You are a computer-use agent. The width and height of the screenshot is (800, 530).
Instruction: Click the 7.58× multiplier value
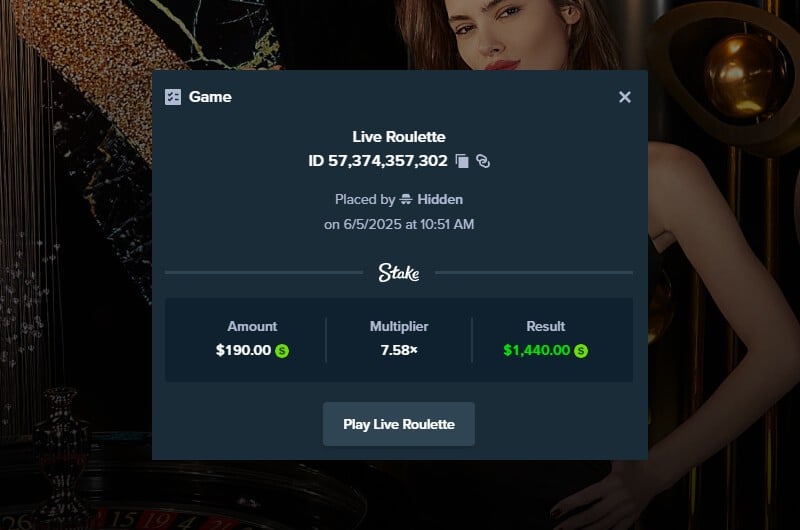tap(399, 350)
